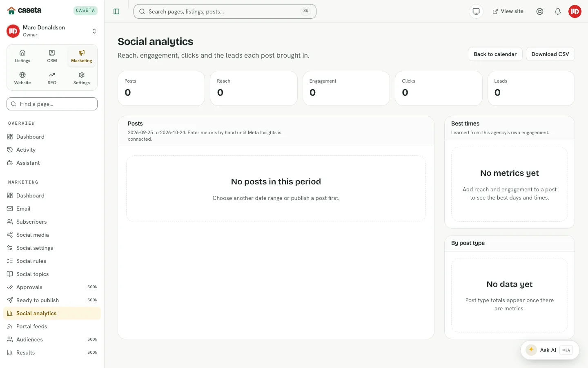Click the Ready to publish send icon
The image size is (588, 368).
pyautogui.click(x=10, y=300)
